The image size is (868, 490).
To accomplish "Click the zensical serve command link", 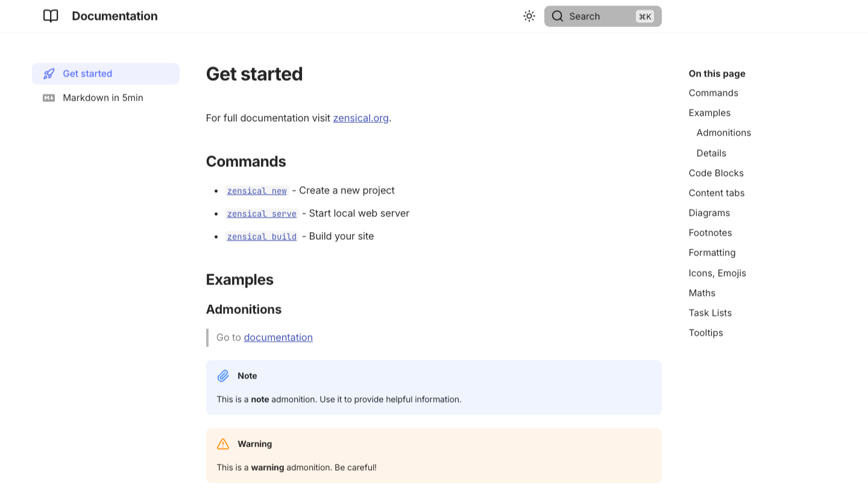I will pyautogui.click(x=262, y=214).
